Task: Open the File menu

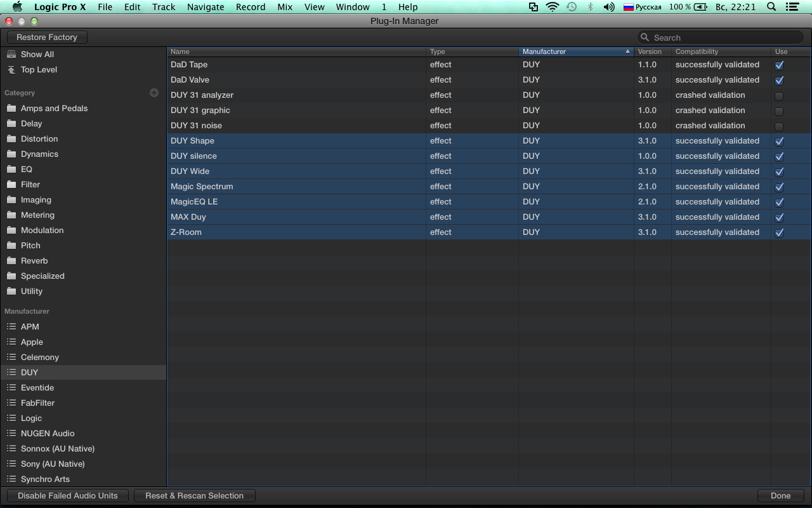Action: pos(105,7)
